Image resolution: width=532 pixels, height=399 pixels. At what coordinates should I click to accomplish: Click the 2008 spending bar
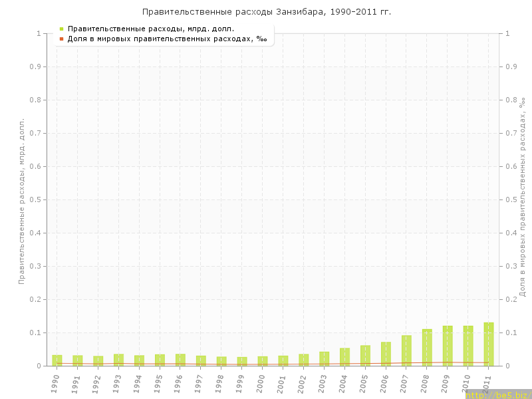pyautogui.click(x=427, y=348)
